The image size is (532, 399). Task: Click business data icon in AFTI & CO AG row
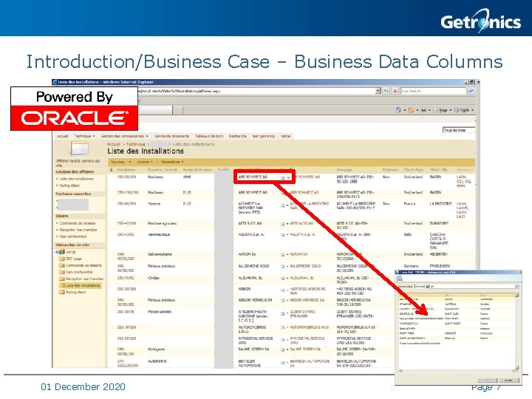coord(282,224)
